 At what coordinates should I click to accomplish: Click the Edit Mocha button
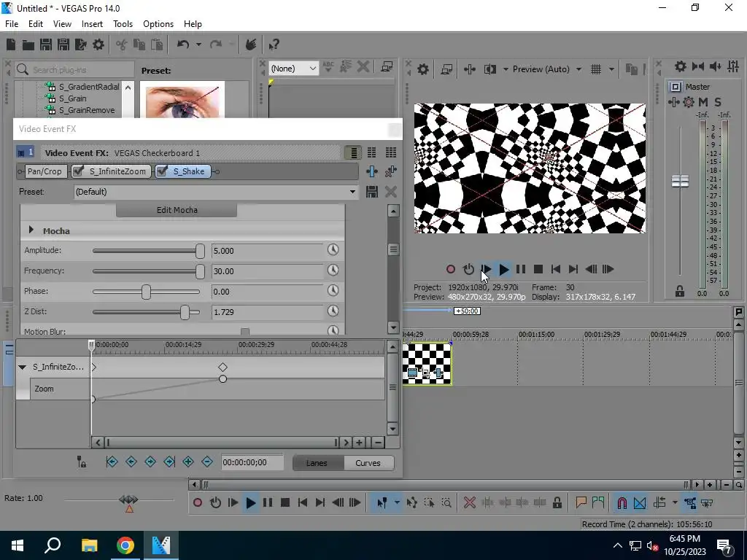[177, 210]
